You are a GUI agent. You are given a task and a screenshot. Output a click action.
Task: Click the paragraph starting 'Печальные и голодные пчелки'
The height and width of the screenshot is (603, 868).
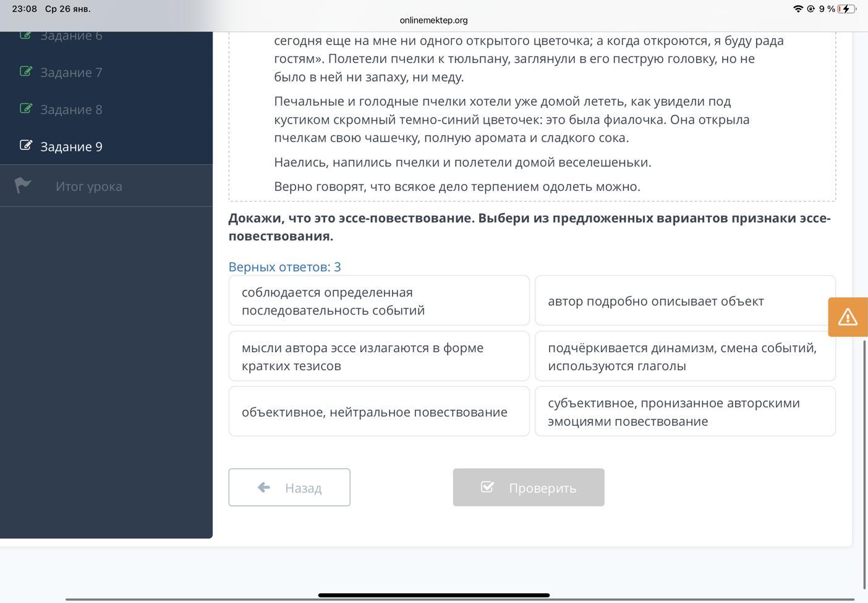point(512,119)
